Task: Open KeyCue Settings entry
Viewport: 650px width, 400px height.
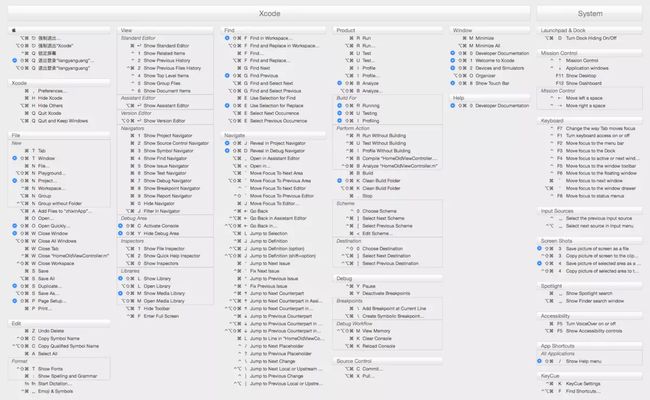Action: [x=583, y=384]
